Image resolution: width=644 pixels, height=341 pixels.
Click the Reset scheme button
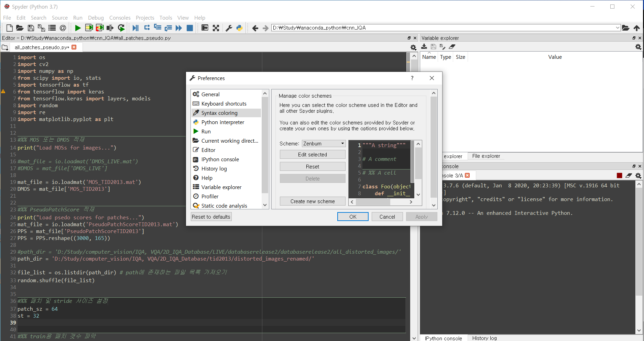(x=313, y=167)
